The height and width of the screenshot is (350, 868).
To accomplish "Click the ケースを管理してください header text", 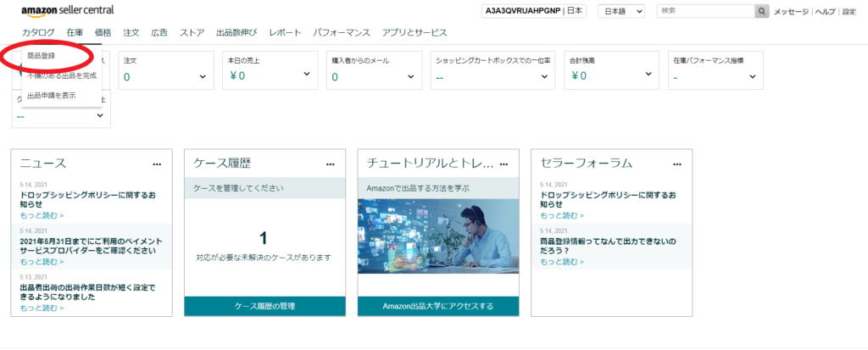I will pos(238,188).
